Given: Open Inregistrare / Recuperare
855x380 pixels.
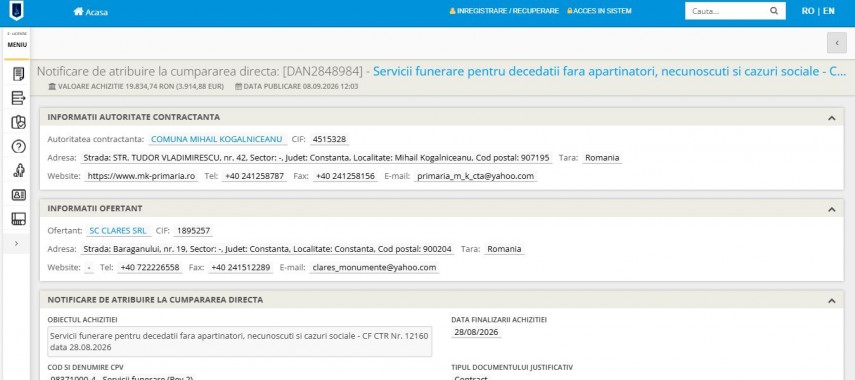Looking at the screenshot, I should pyautogui.click(x=504, y=11).
